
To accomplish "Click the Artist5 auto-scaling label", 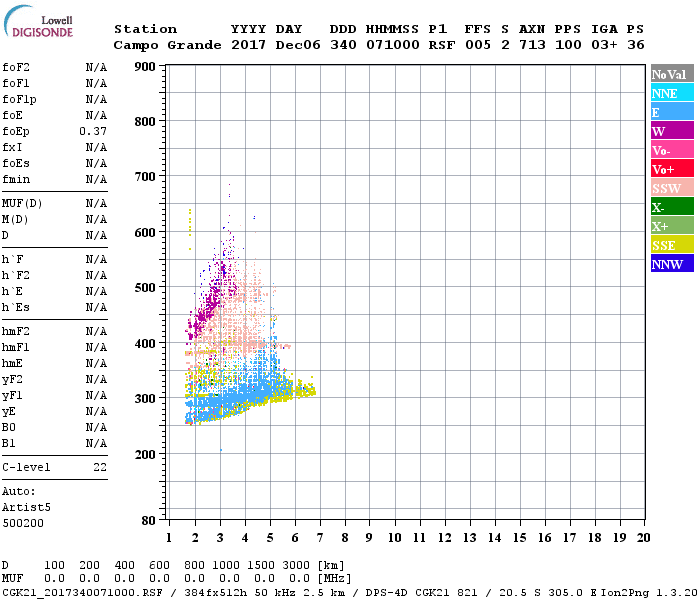I will (x=26, y=508).
